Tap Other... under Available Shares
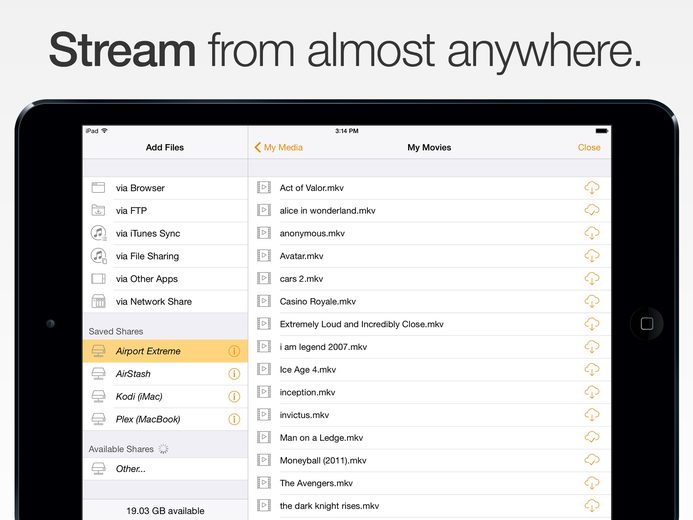The image size is (693, 520). [x=165, y=469]
